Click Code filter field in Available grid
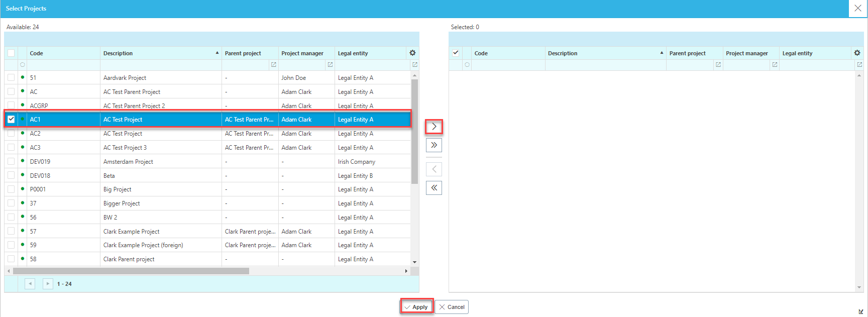868x317 pixels. click(63, 65)
